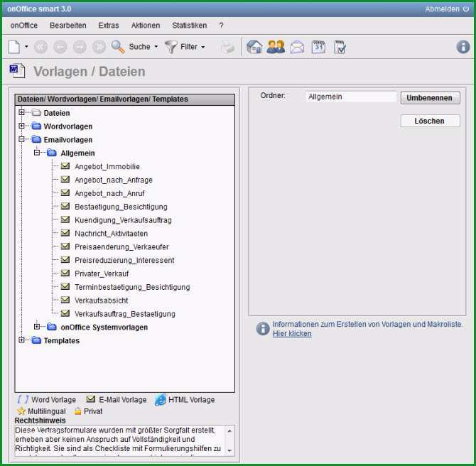Image resolution: width=476 pixels, height=466 pixels.
Task: Click the Word document icon by title
Action: point(17,71)
